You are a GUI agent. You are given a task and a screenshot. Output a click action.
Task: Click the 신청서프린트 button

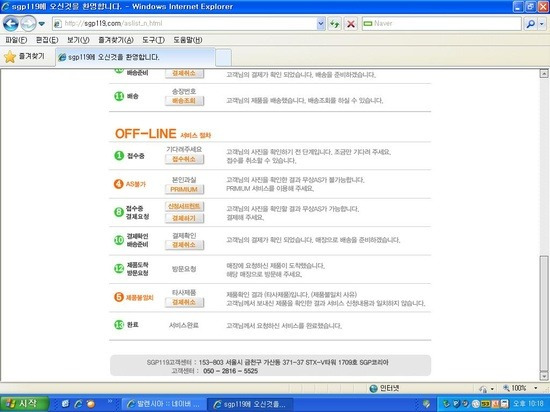coord(184,207)
